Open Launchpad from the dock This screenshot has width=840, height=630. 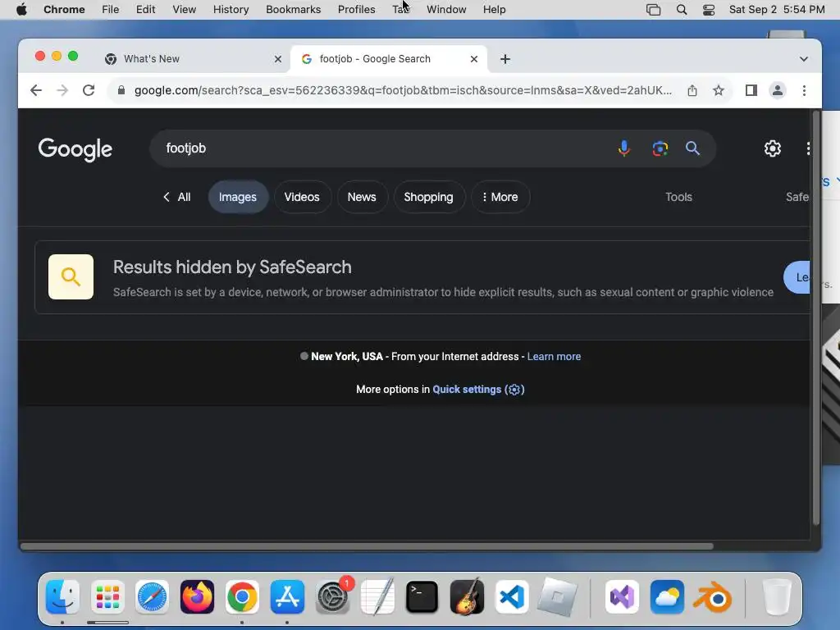click(107, 597)
